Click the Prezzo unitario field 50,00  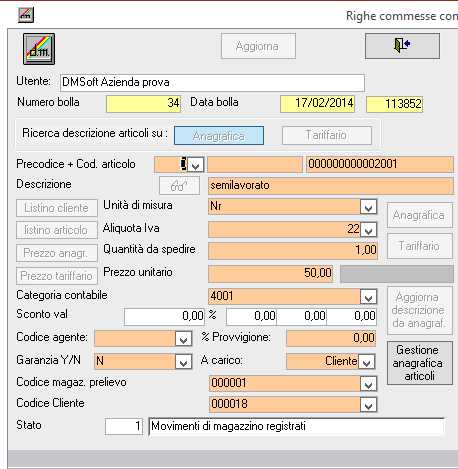pos(270,274)
